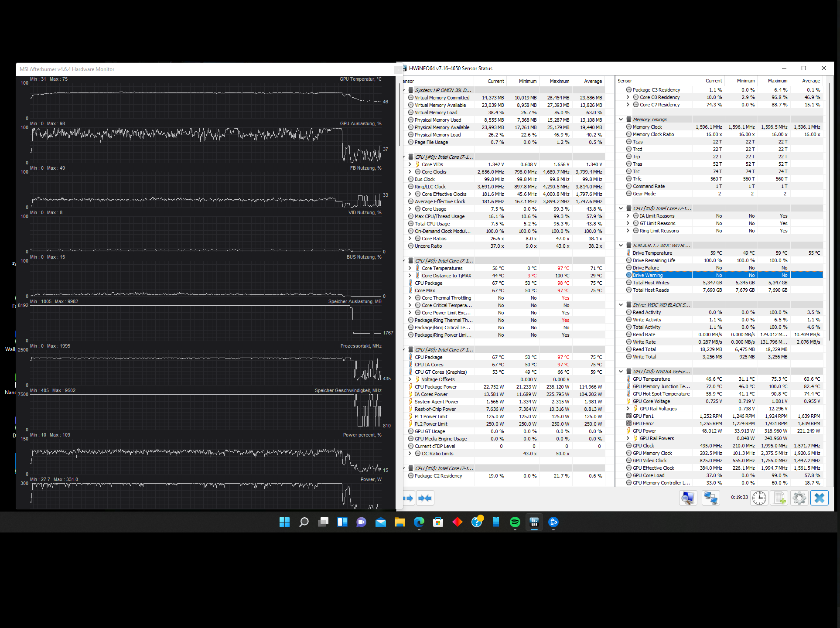Select Drive Temperature row
This screenshot has width=840, height=628.
(724, 253)
